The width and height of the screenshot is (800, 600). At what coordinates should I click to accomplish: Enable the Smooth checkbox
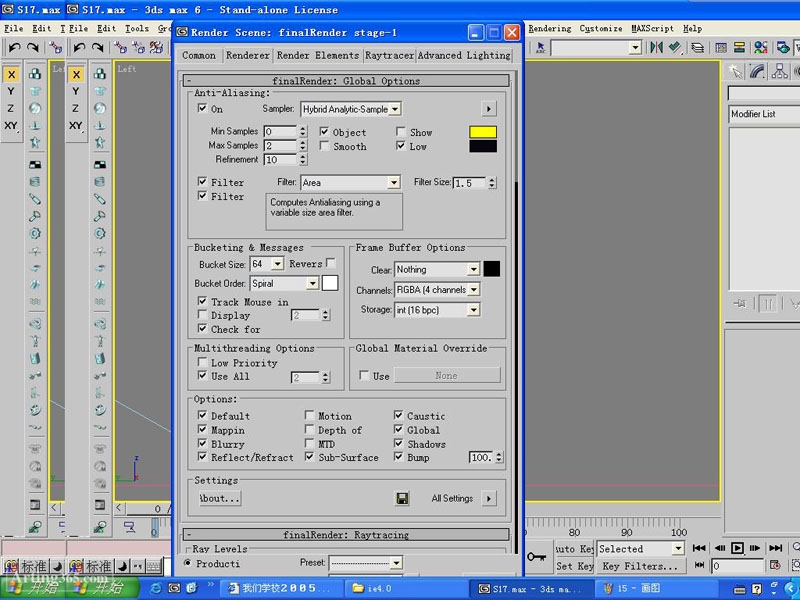(324, 146)
